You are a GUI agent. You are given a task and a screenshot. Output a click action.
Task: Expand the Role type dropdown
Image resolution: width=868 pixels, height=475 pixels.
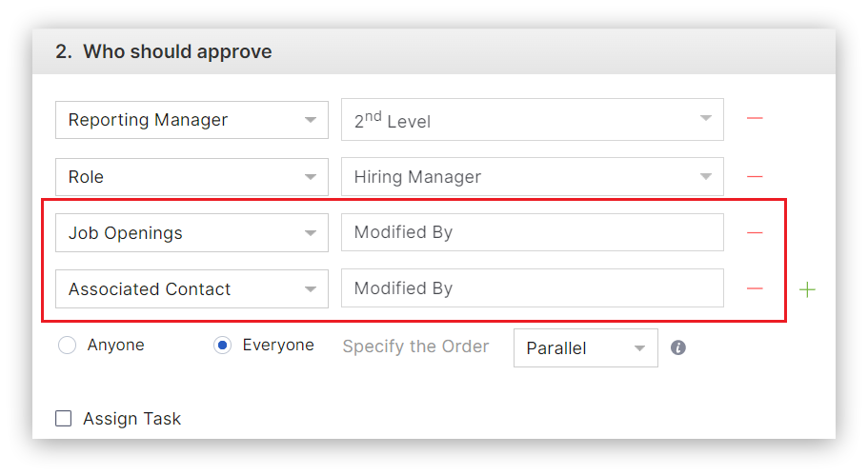pos(192,177)
